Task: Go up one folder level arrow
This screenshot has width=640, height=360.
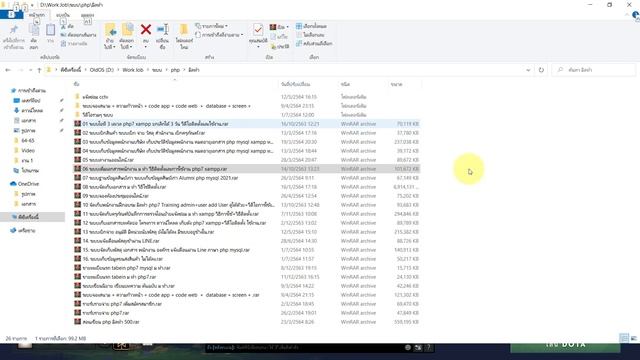Action: pos(39,70)
